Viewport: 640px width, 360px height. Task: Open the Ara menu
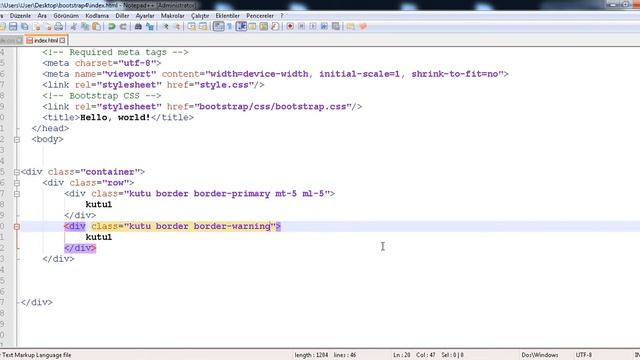pyautogui.click(x=42, y=16)
